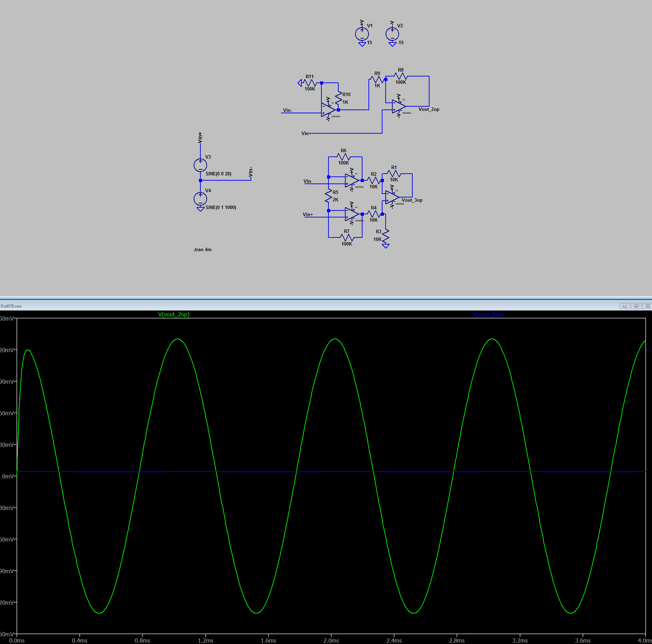Click the .tran 4m directive
The image size is (652, 644).
tap(202, 250)
